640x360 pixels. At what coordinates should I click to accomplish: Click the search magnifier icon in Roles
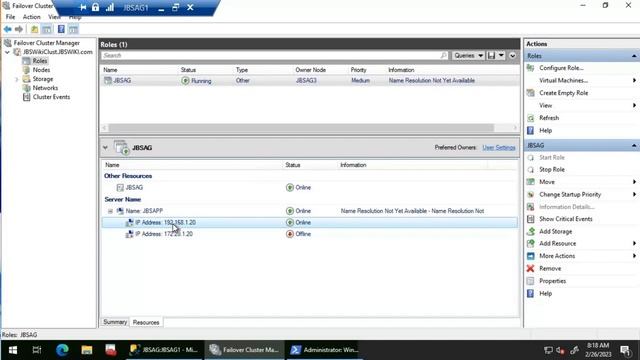[x=444, y=55]
